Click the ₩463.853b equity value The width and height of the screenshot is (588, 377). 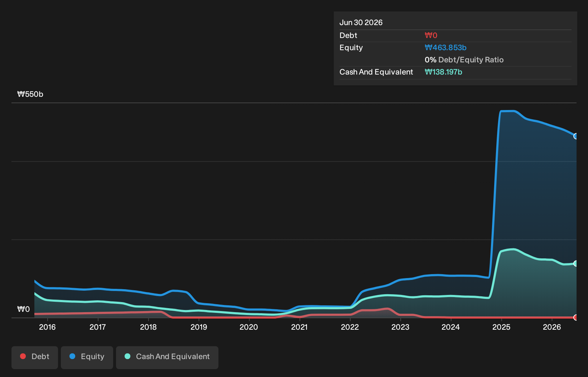[445, 48]
